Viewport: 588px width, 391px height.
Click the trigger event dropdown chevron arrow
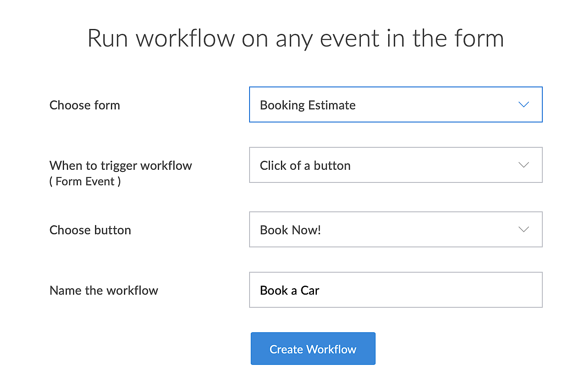(x=524, y=165)
